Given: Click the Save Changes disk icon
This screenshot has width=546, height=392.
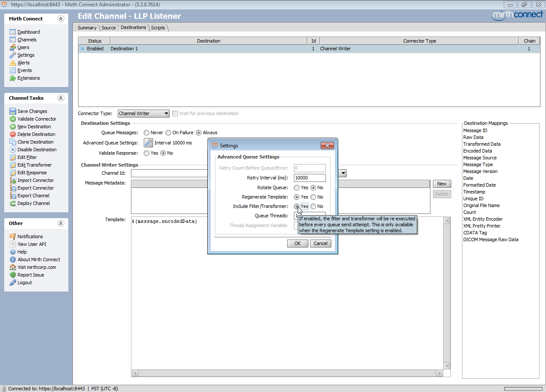Looking at the screenshot, I should [13, 111].
